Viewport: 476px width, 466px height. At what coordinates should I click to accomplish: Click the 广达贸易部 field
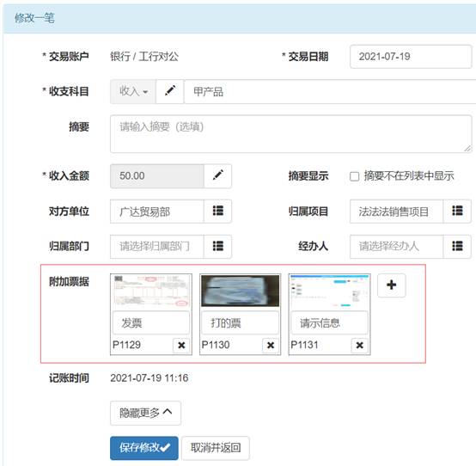(x=157, y=212)
